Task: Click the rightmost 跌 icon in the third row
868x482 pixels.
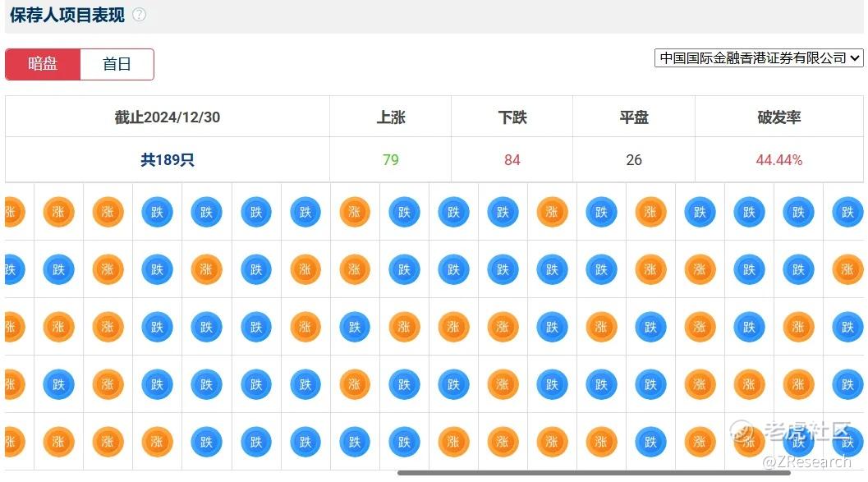Action: (847, 327)
